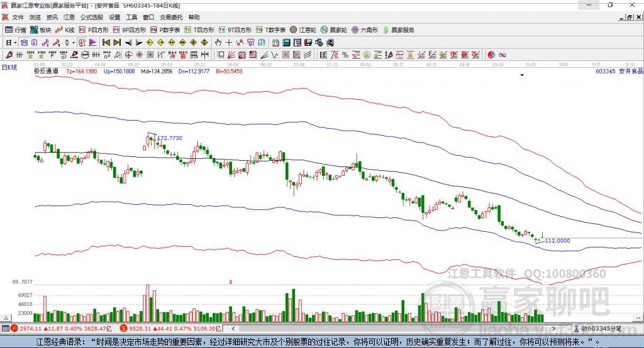The image size is (644, 348).
Task: Collapse volume panel triangle button
Action: [5, 318]
